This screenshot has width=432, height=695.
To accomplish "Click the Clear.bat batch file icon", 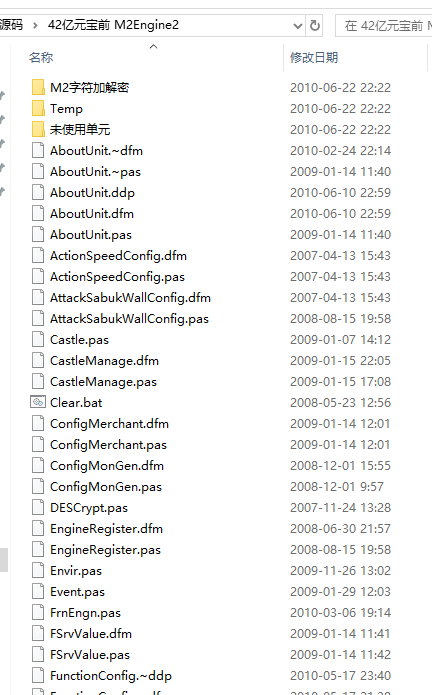I will [38, 402].
